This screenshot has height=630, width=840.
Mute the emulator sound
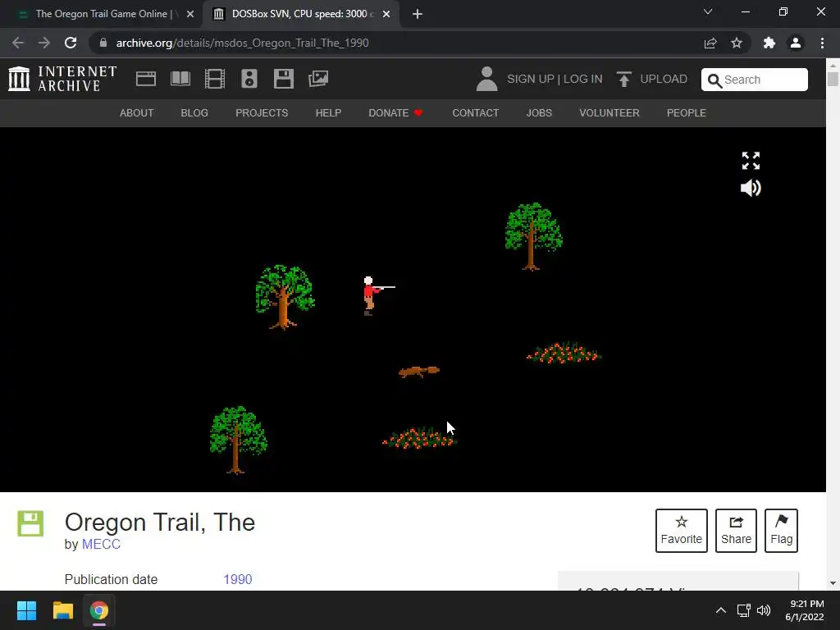point(751,188)
